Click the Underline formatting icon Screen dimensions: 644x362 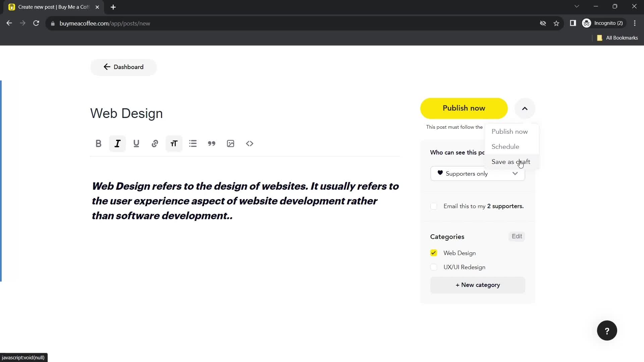coord(137,144)
